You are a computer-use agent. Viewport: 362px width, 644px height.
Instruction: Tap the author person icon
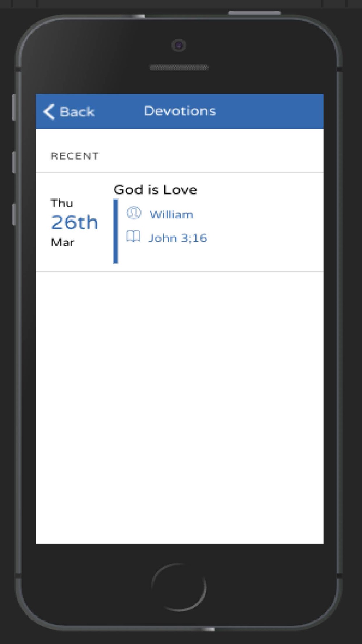pyautogui.click(x=134, y=213)
